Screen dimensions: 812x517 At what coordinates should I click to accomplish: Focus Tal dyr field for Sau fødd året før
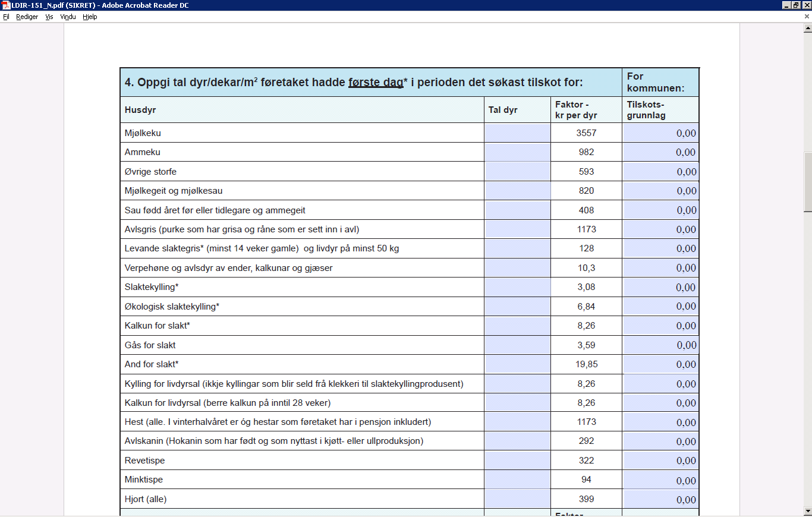pyautogui.click(x=517, y=210)
